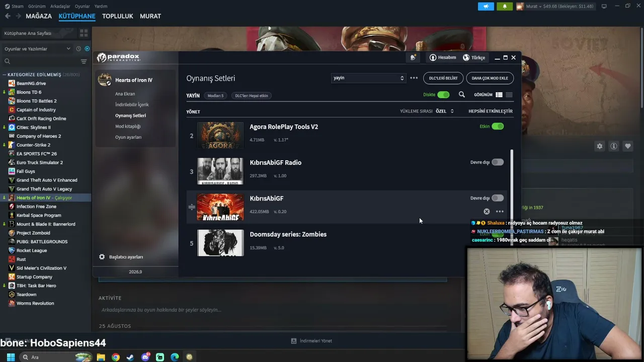This screenshot has width=644, height=362.
Task: Go to the MAĞAZA tab
Action: (39, 16)
